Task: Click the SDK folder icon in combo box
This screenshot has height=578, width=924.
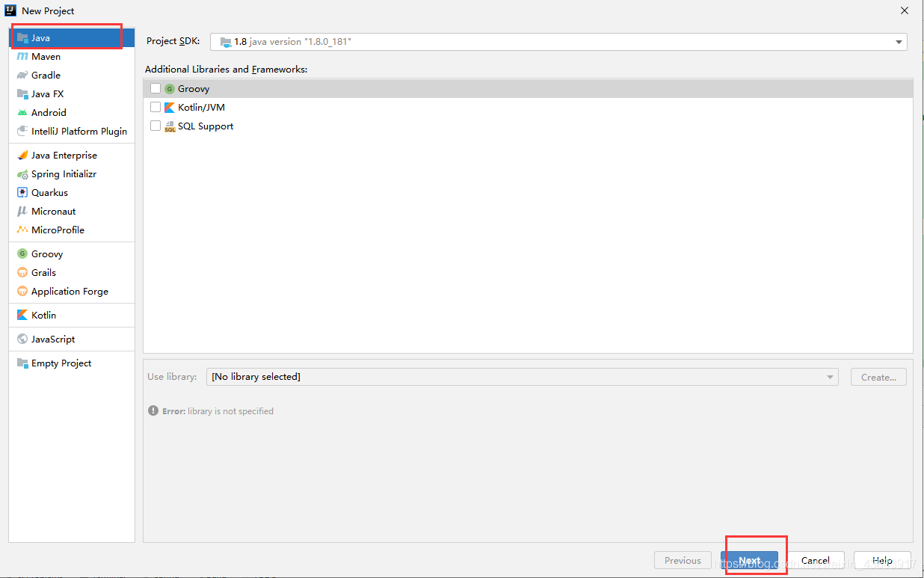Action: coord(226,42)
